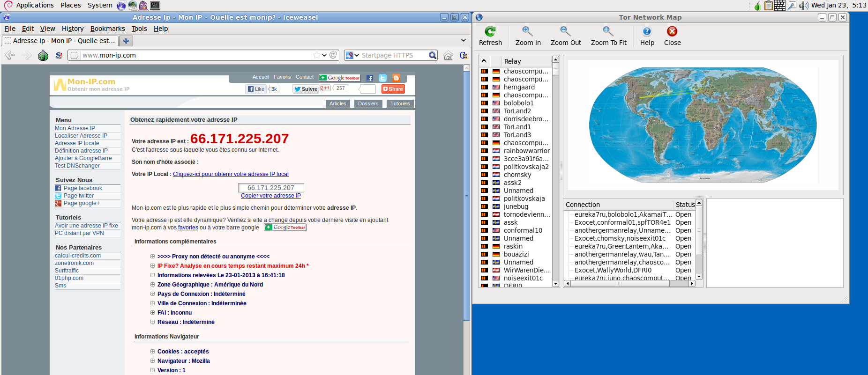
Task: Click the orange Share button
Action: coord(393,89)
